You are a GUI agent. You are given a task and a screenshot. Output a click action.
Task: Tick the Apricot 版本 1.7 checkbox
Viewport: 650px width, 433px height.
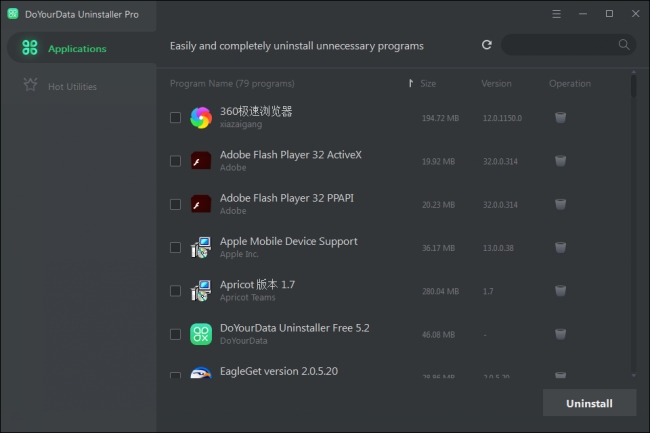tap(175, 291)
